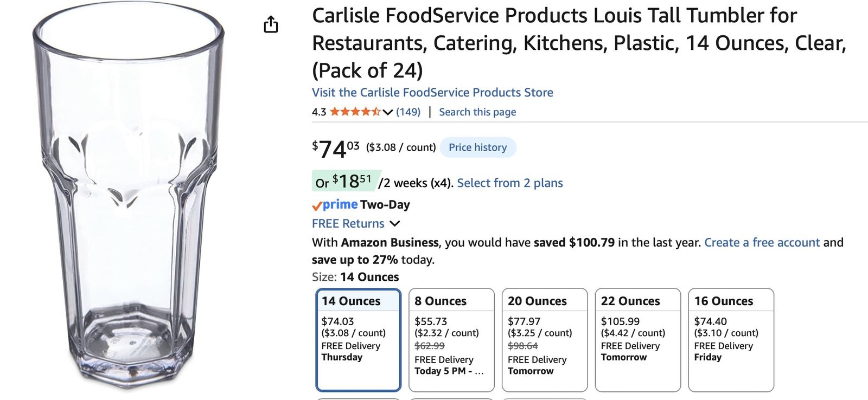The height and width of the screenshot is (400, 868).
Task: Open Select from 2 plans link
Action: click(510, 183)
